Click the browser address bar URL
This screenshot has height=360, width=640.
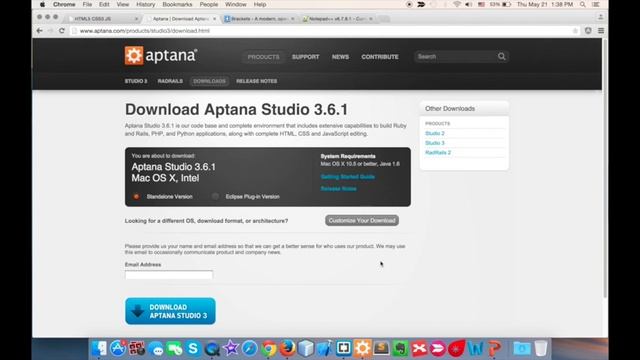[x=144, y=31]
